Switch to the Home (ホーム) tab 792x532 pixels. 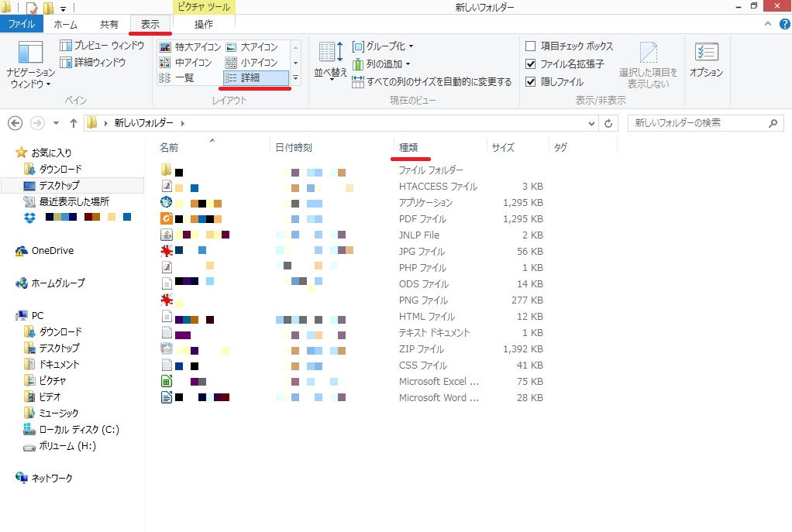click(66, 24)
